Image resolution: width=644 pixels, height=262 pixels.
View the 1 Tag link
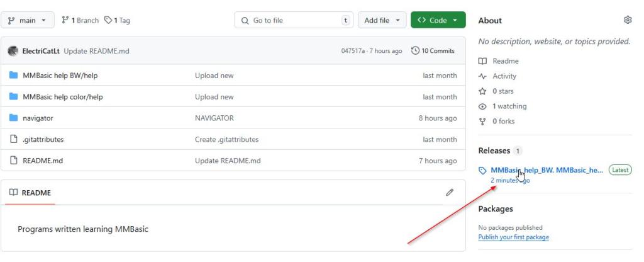pyautogui.click(x=118, y=20)
